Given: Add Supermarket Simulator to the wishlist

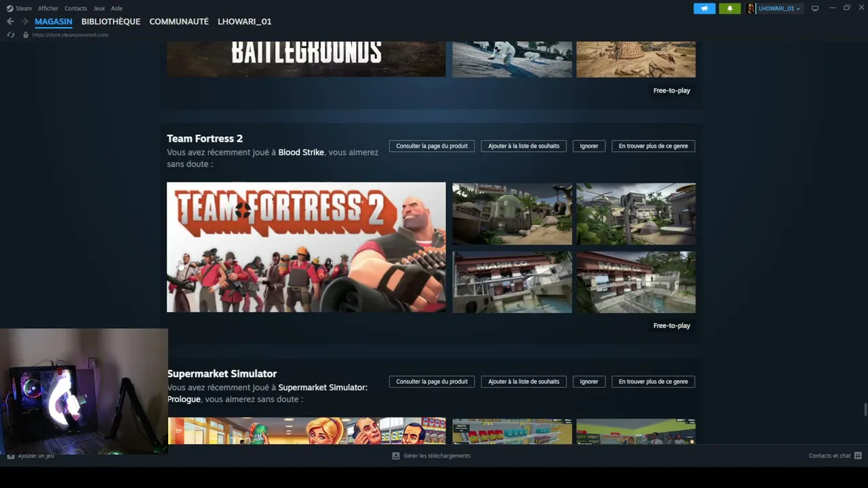Looking at the screenshot, I should (x=524, y=382).
